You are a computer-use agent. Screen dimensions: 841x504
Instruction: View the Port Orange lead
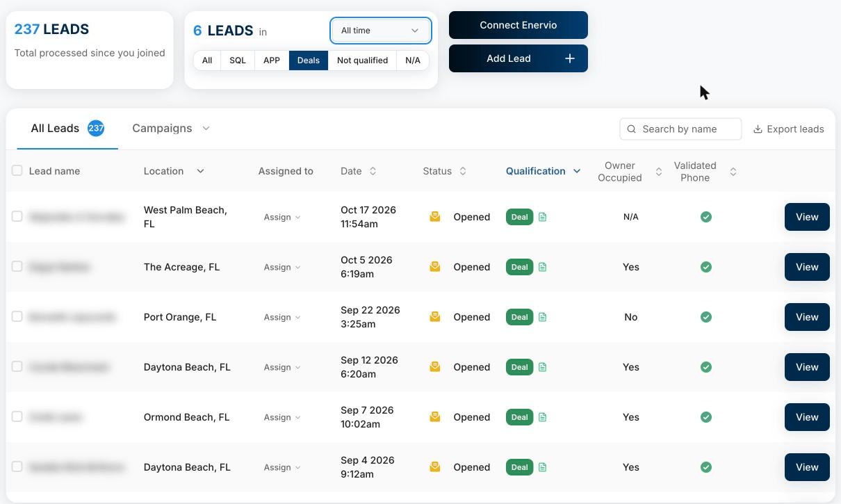pos(807,317)
